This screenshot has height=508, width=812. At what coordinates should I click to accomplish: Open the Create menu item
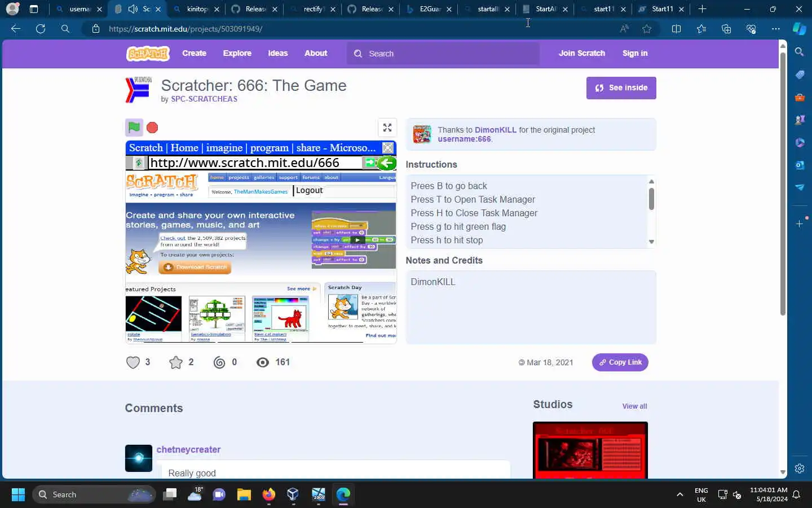coord(194,53)
